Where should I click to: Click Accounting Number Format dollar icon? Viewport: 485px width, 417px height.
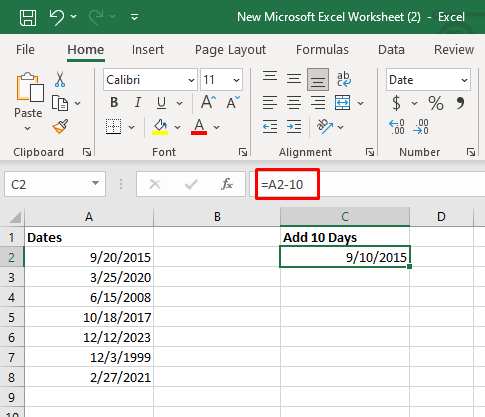coord(396,103)
